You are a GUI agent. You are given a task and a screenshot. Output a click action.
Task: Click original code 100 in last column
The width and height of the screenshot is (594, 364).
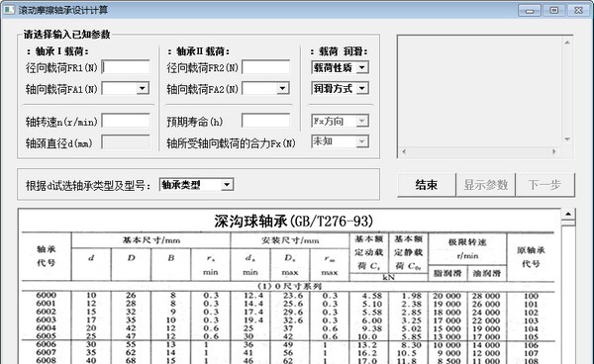pos(531,297)
